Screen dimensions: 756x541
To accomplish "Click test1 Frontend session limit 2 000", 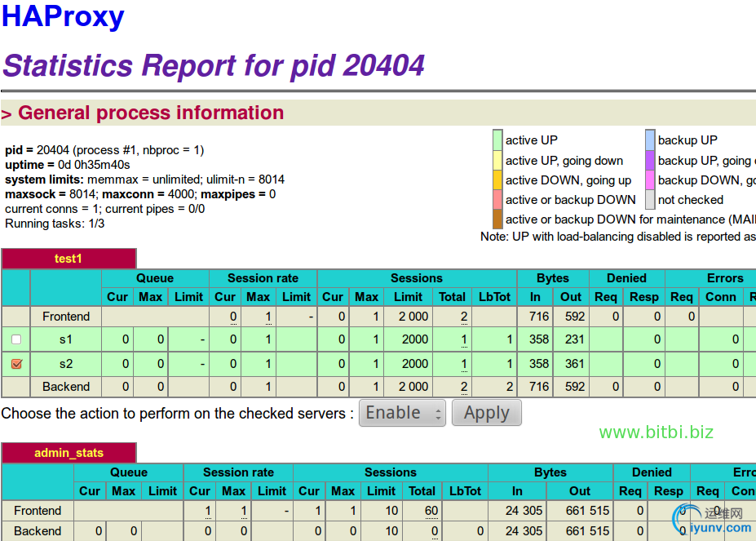I will tap(413, 317).
